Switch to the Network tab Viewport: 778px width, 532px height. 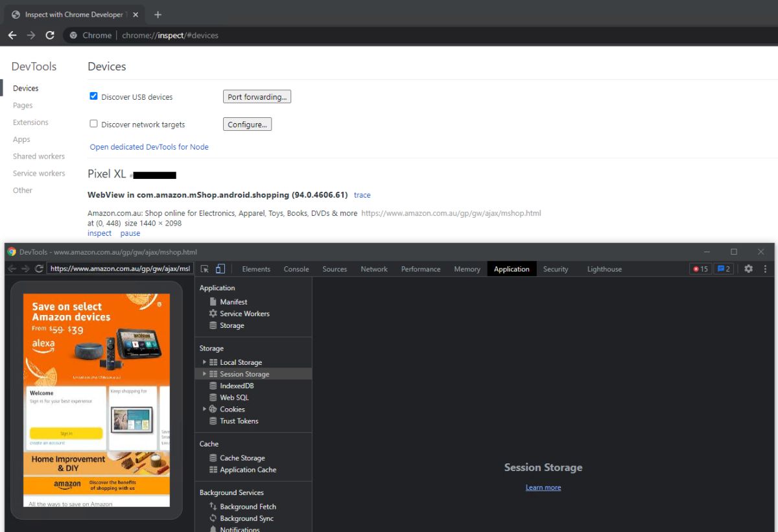point(374,269)
